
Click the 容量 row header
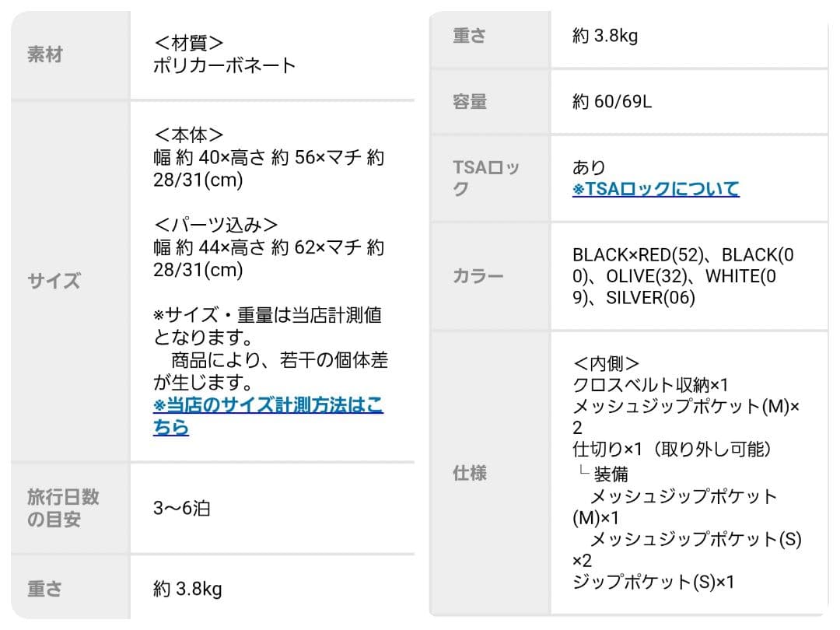tap(469, 102)
